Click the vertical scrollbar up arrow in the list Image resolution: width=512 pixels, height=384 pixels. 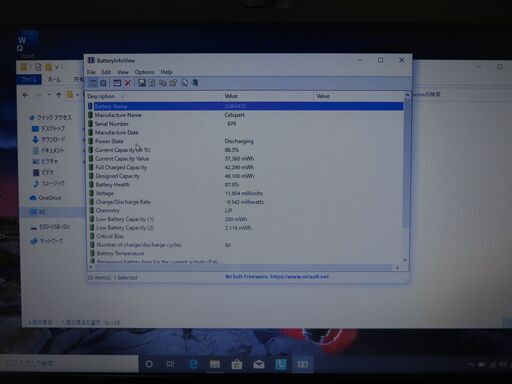[406, 95]
